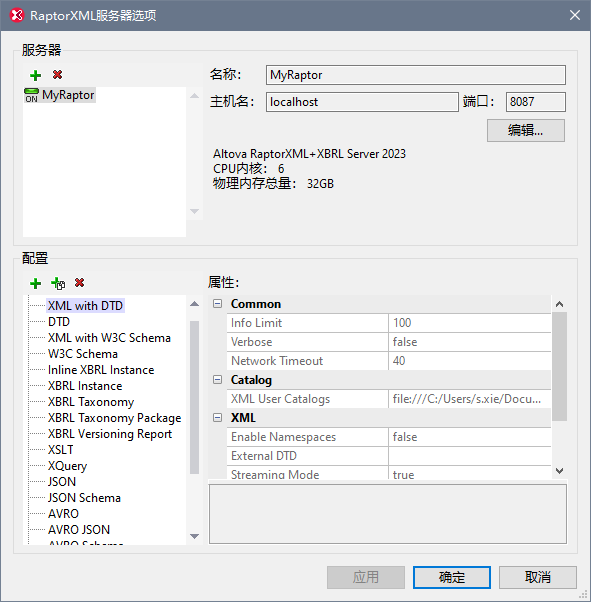Viewport: 591px width, 602px height.
Task: Cancel the dialog with 取消
Action: coord(538,577)
